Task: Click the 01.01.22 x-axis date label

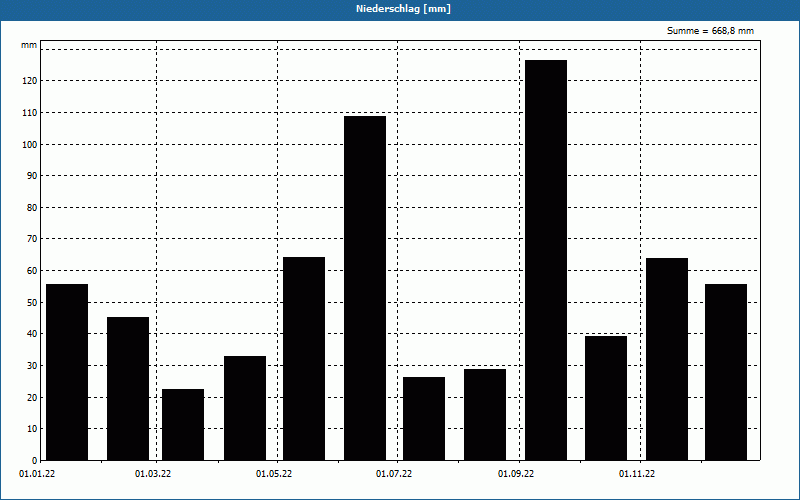Action: (37, 474)
